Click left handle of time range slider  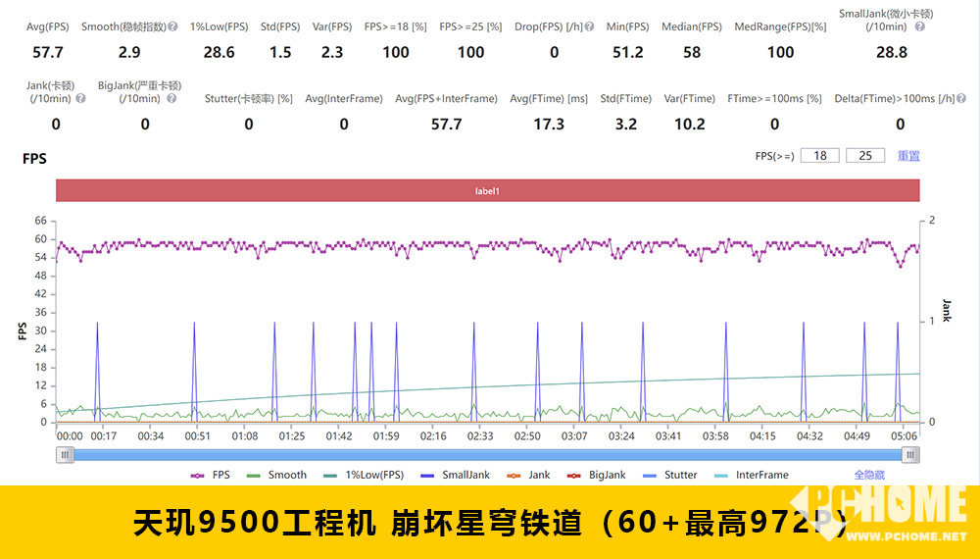click(65, 454)
